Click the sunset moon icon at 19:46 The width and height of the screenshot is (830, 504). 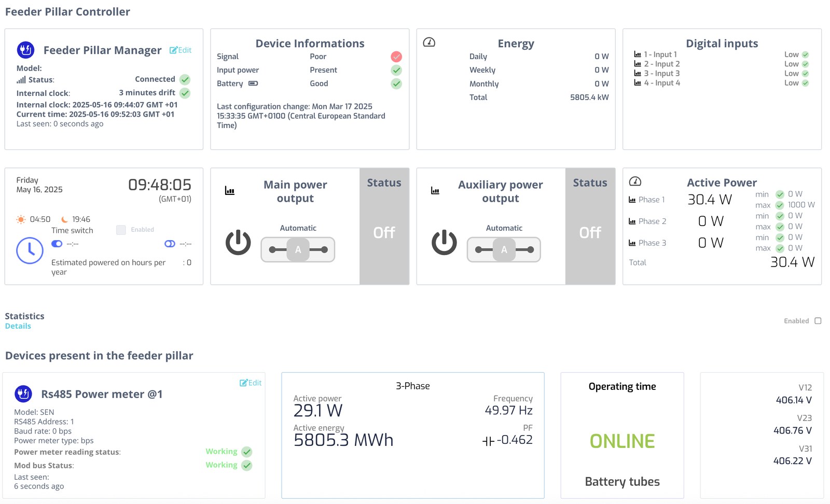coord(64,219)
